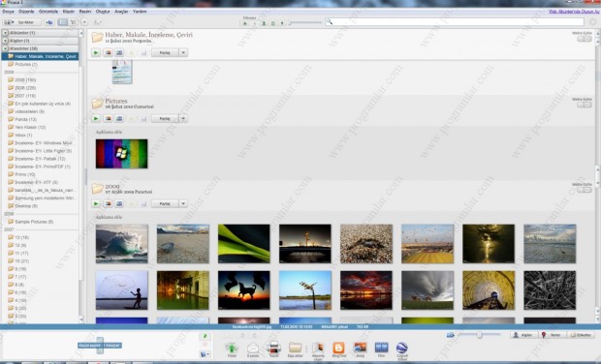Play slideshow for Haber, Makale folder

click(x=96, y=53)
